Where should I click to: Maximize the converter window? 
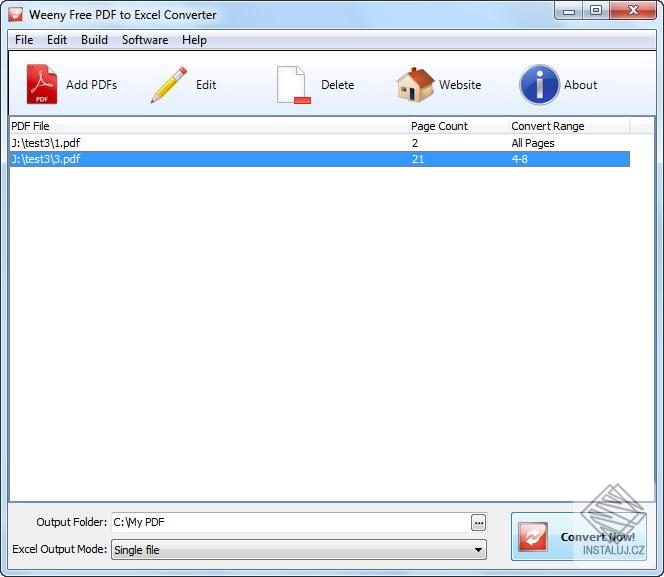(x=596, y=11)
